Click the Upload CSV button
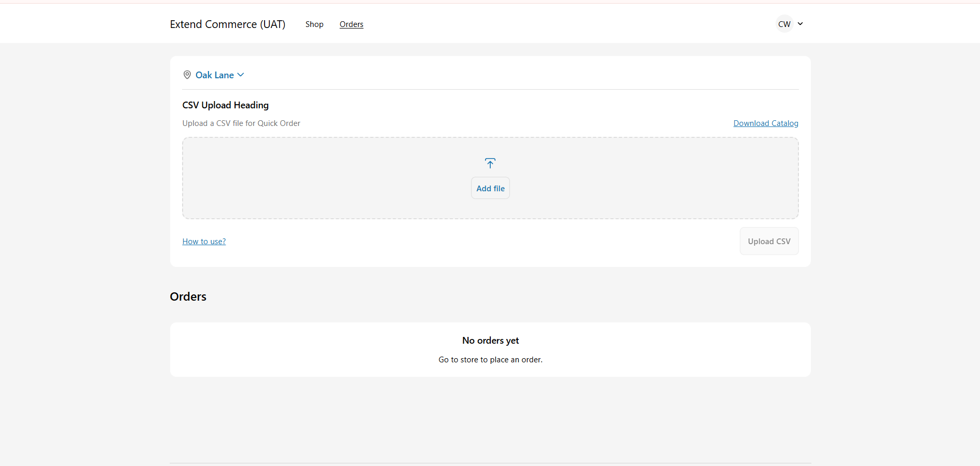The image size is (980, 466). click(x=769, y=241)
